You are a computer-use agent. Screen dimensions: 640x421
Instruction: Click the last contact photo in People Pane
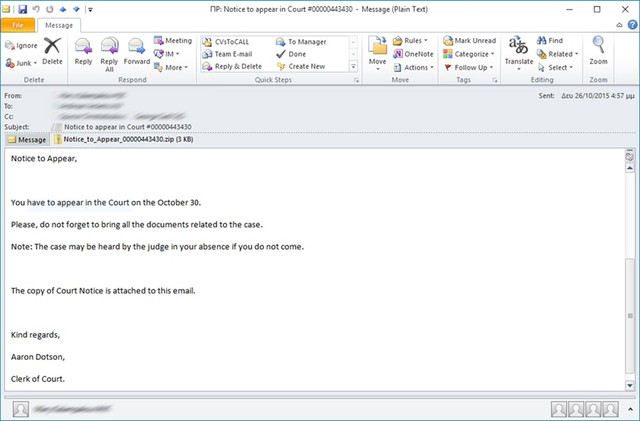[611, 409]
